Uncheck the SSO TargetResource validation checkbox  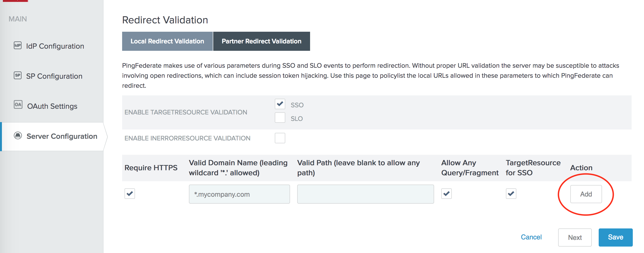(280, 104)
